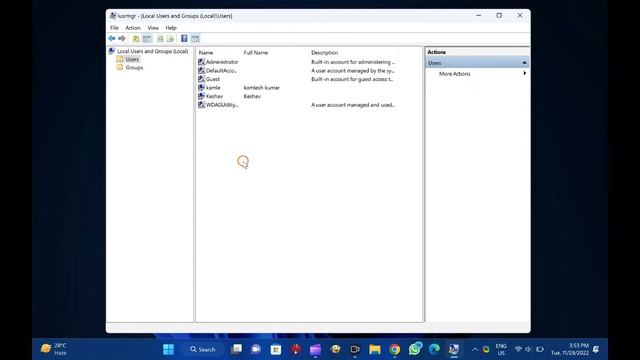Click the taskbar Search box
Screen dimensions: 640x360
pyautogui.click(x=203, y=349)
